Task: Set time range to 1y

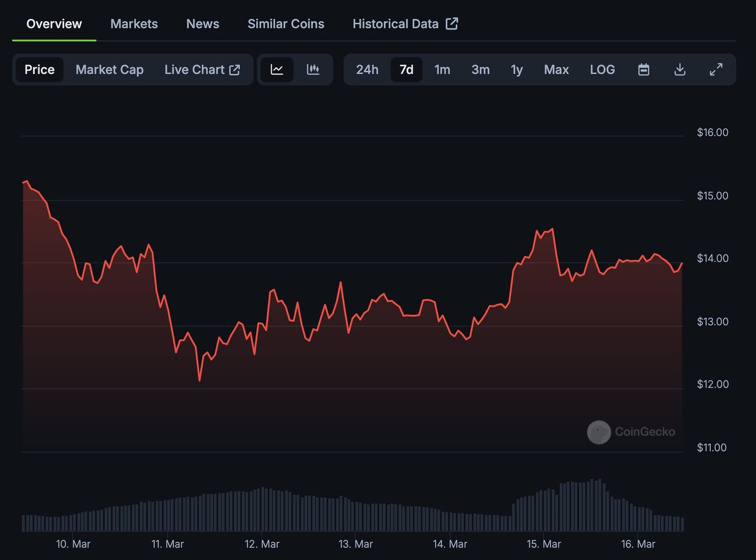Action: (x=517, y=70)
